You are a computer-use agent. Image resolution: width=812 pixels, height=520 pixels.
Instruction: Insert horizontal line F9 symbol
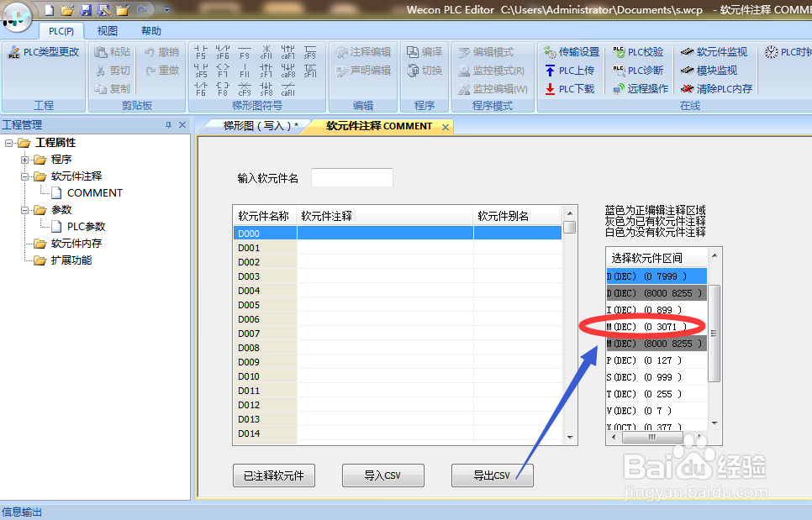click(x=245, y=52)
